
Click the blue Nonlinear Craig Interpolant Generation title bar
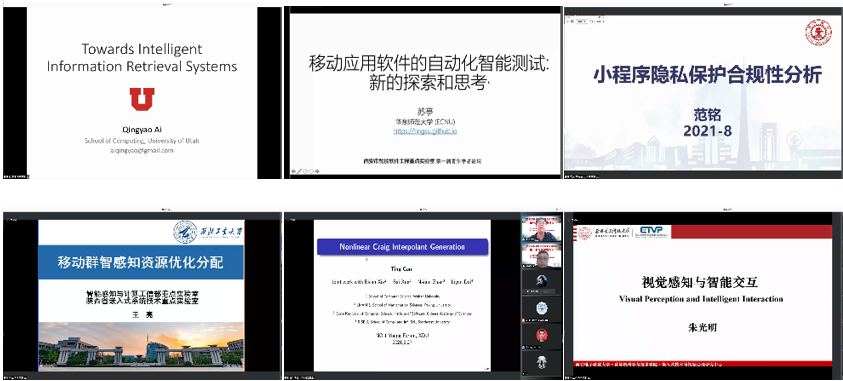[x=402, y=247]
